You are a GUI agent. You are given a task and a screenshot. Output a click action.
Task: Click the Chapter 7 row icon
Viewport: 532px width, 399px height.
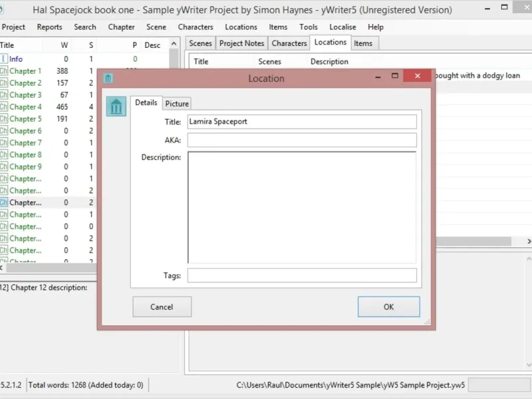3,143
